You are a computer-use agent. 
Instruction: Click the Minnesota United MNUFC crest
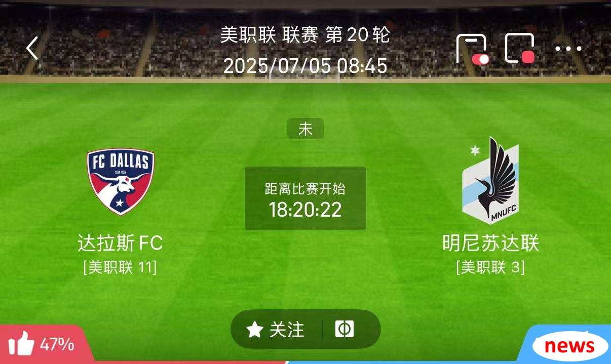490,181
